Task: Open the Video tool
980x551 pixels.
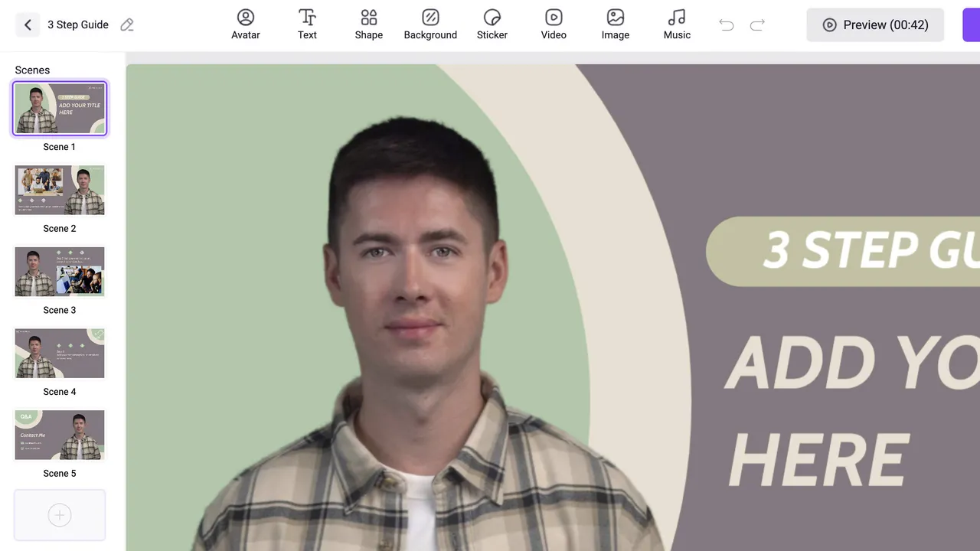Action: point(554,24)
